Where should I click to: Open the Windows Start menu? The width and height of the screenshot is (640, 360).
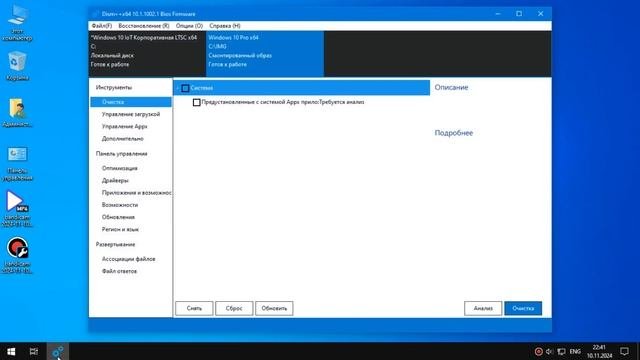click(x=11, y=351)
